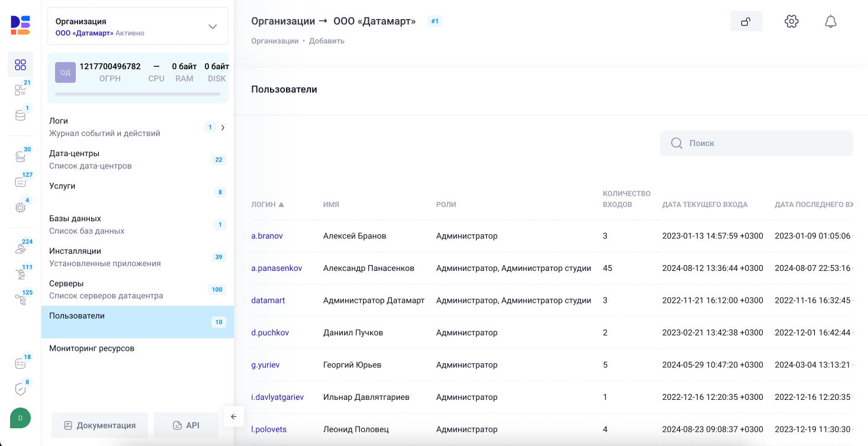Click the green D avatar in the sidebar
Viewport: 868px width, 446px height.
coord(20,418)
